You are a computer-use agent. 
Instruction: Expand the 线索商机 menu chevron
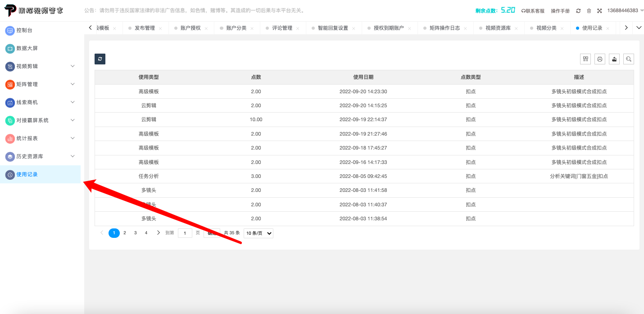coord(73,102)
